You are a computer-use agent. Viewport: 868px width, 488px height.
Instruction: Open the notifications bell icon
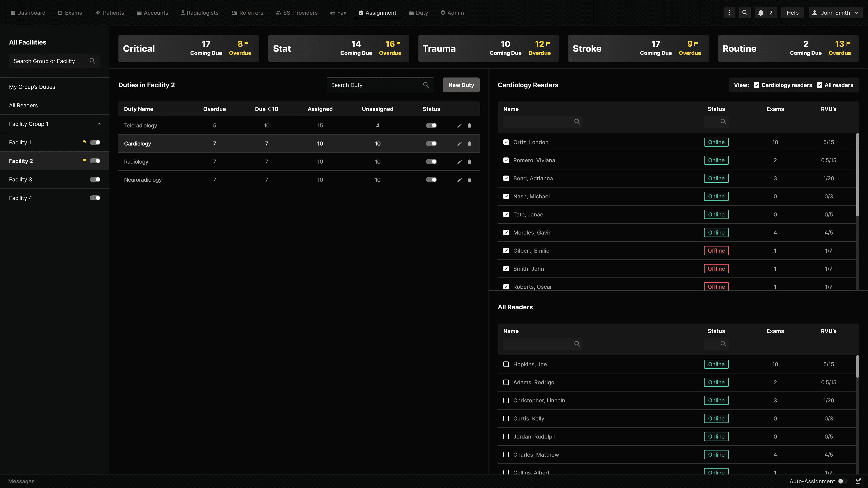click(761, 13)
